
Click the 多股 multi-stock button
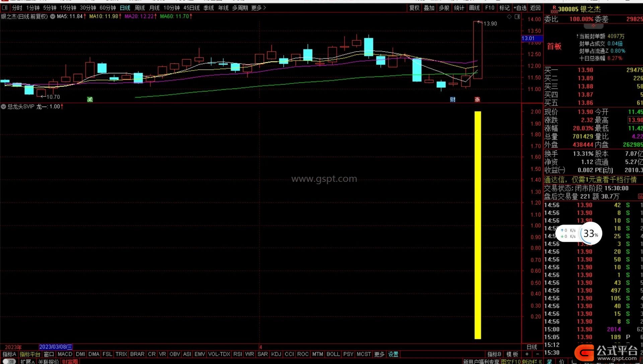click(444, 8)
